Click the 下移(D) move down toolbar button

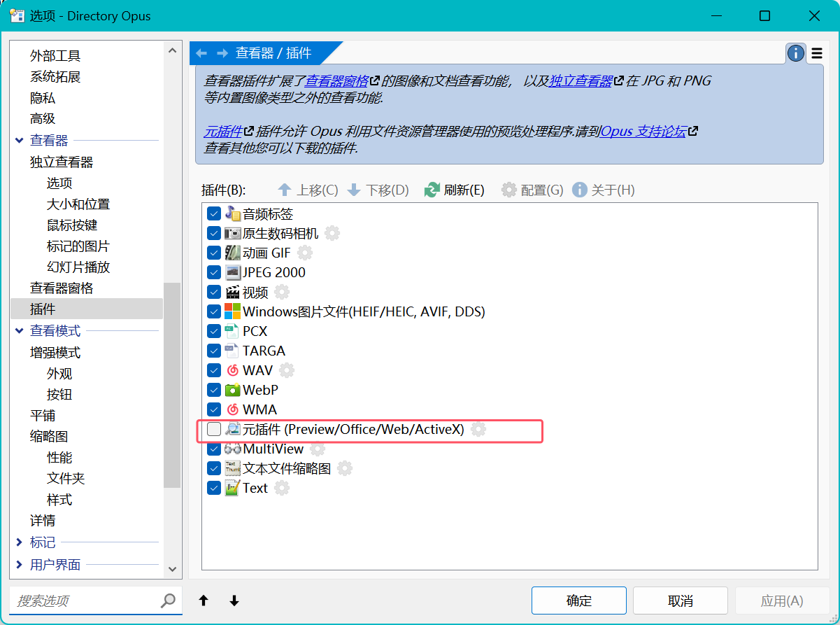pos(378,190)
